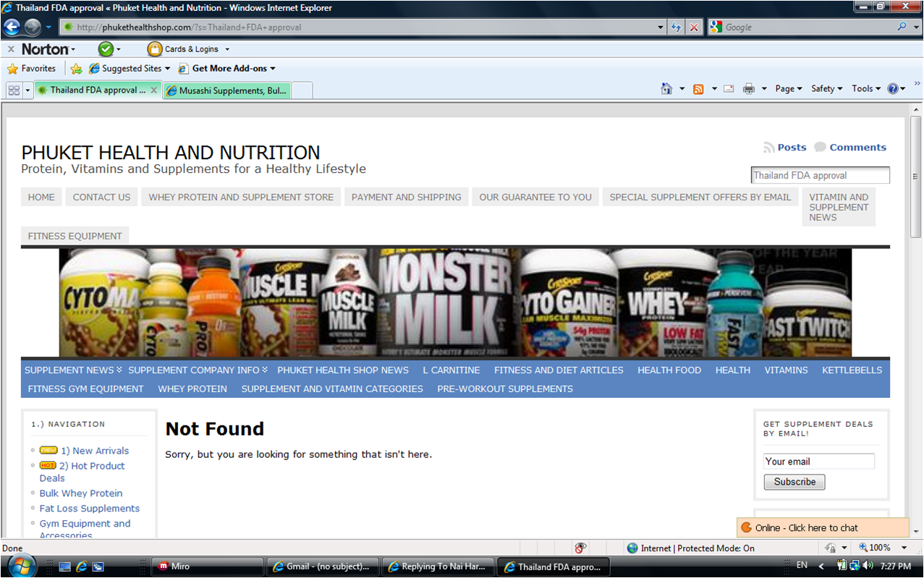Click the Read Mail envelope icon
924x578 pixels.
729,89
